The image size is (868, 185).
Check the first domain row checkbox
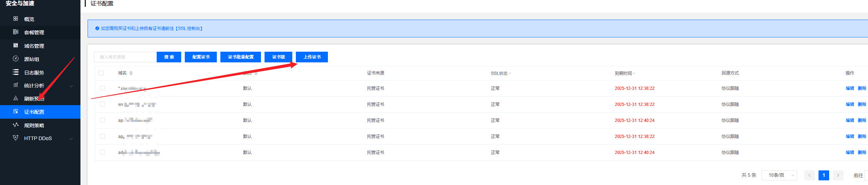103,88
